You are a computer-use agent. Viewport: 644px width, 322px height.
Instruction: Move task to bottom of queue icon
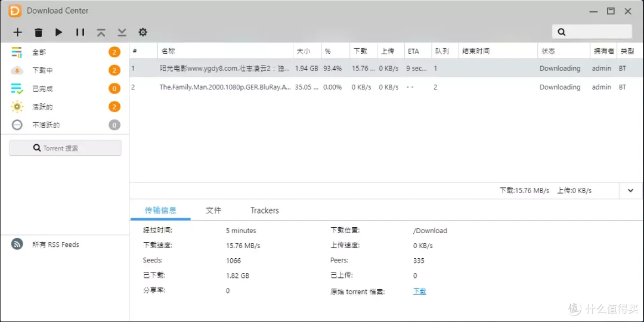[122, 32]
